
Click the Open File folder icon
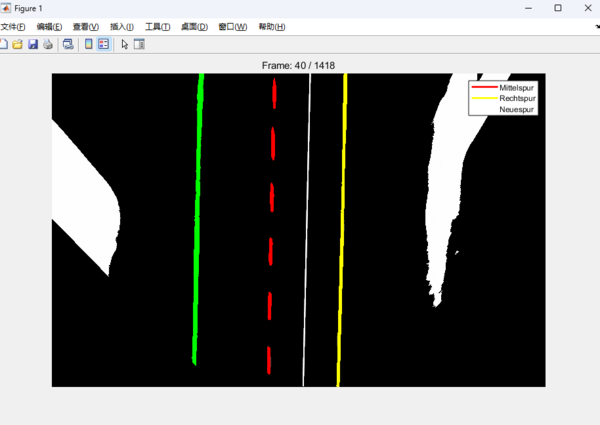click(18, 44)
